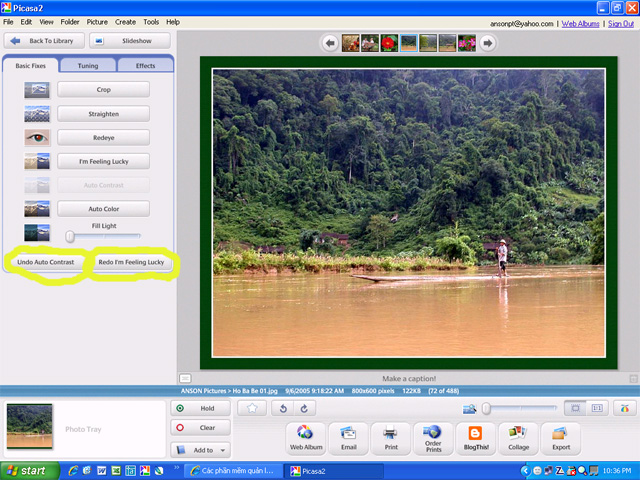Click the Straighten thumbnail icon
Viewport: 640px width, 480px height.
37,114
